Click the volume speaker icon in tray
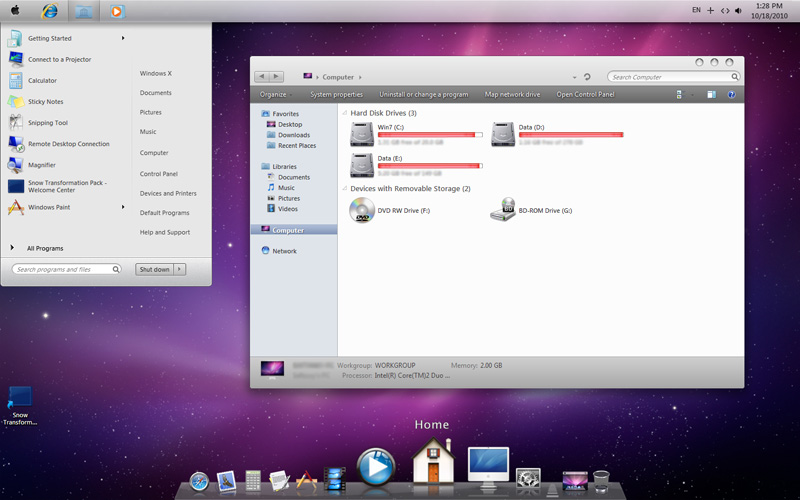Viewport: 800px width, 500px height. (x=738, y=10)
